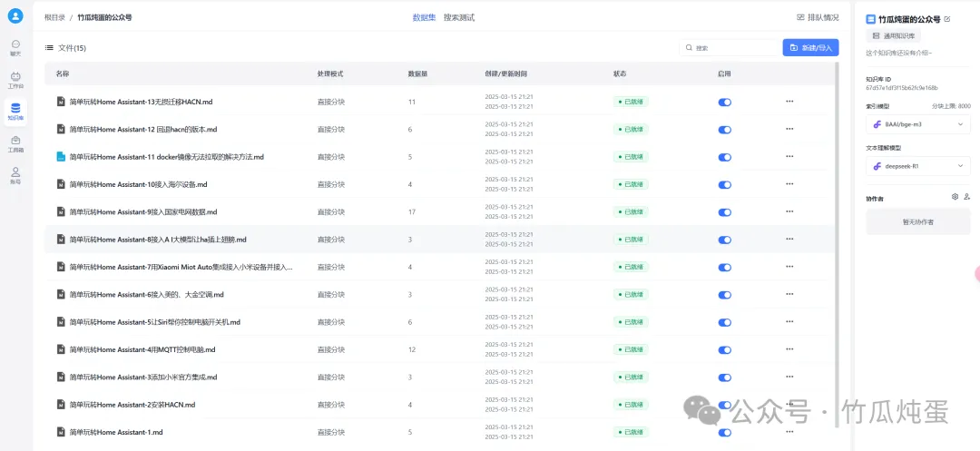Click the 搜索 search input field
Viewport: 980px width, 451px height.
click(x=730, y=47)
